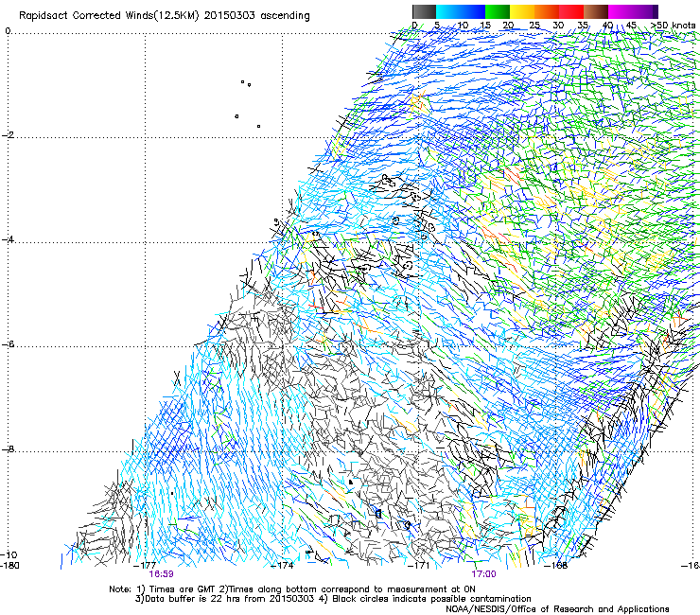Click the -174 longitude axis label
The width and height of the screenshot is (700, 615).
(x=282, y=566)
